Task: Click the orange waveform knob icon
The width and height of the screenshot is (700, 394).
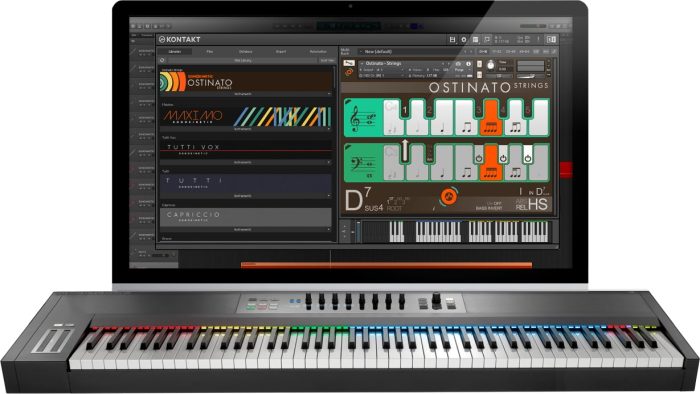Action: 449,196
